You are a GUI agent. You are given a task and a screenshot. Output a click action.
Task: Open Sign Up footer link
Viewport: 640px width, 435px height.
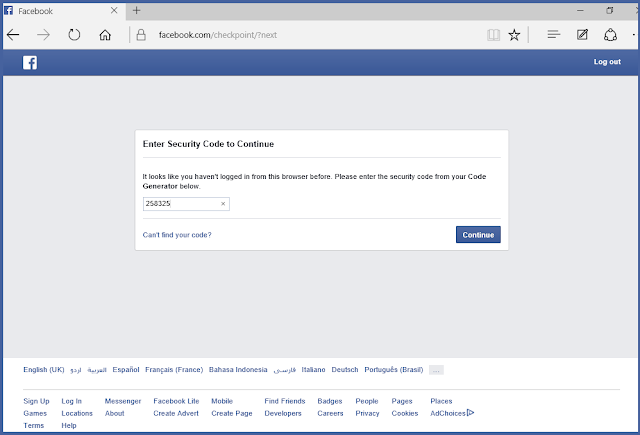tap(36, 401)
